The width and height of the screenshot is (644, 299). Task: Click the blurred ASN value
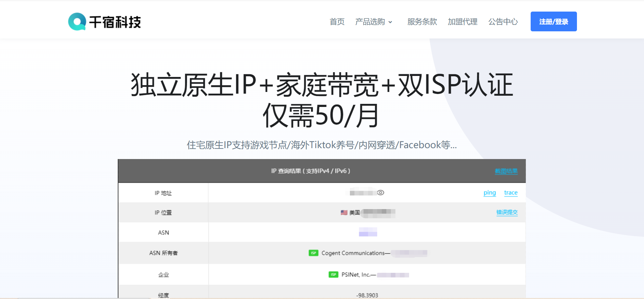[x=368, y=232]
